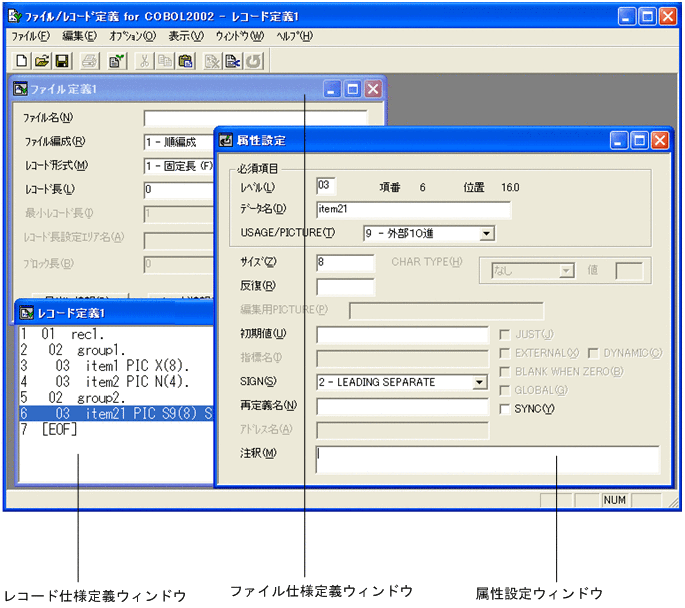This screenshot has width=685, height=608.
Task: Select row 2 '02 group1.' in レコード定義1
Action: pyautogui.click(x=116, y=350)
